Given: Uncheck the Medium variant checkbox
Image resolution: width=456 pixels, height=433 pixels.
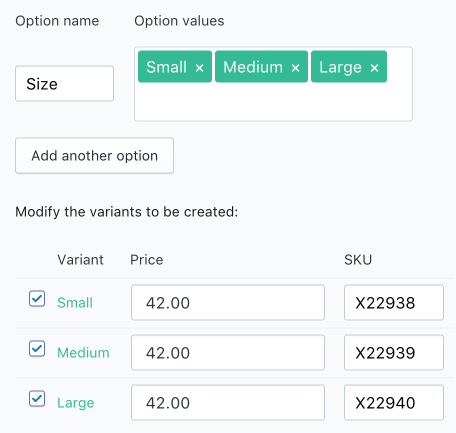Looking at the screenshot, I should click(x=37, y=349).
